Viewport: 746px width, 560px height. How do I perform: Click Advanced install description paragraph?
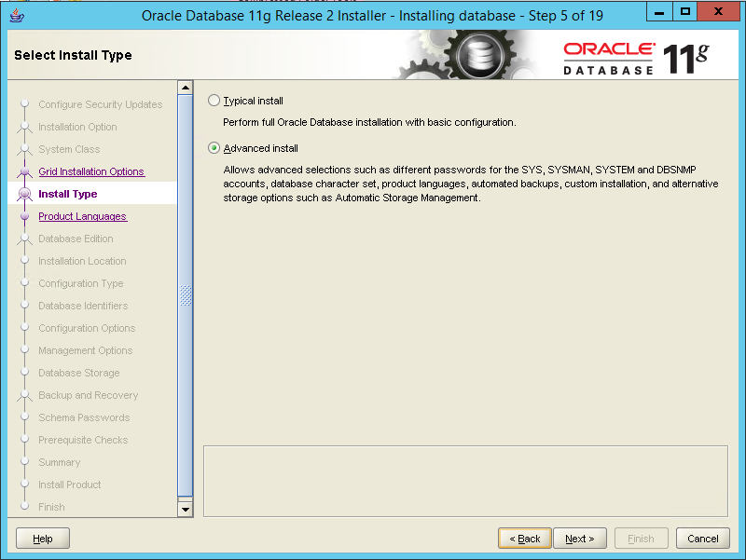[x=471, y=184]
